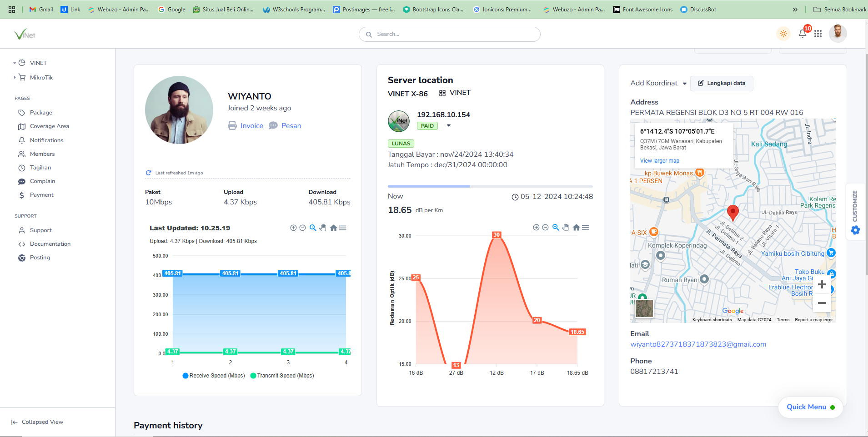This screenshot has width=868, height=437.
Task: Reset zoom home icon on speed chart
Action: (333, 228)
